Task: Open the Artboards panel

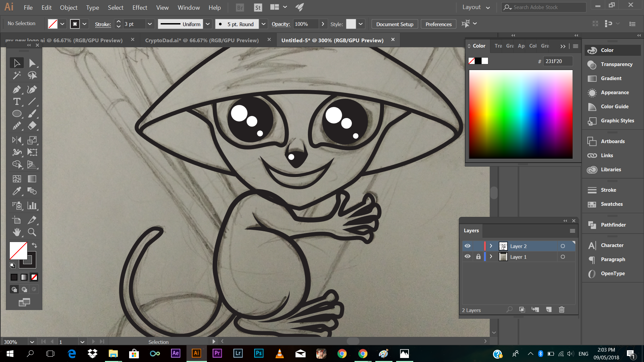Action: tap(613, 141)
